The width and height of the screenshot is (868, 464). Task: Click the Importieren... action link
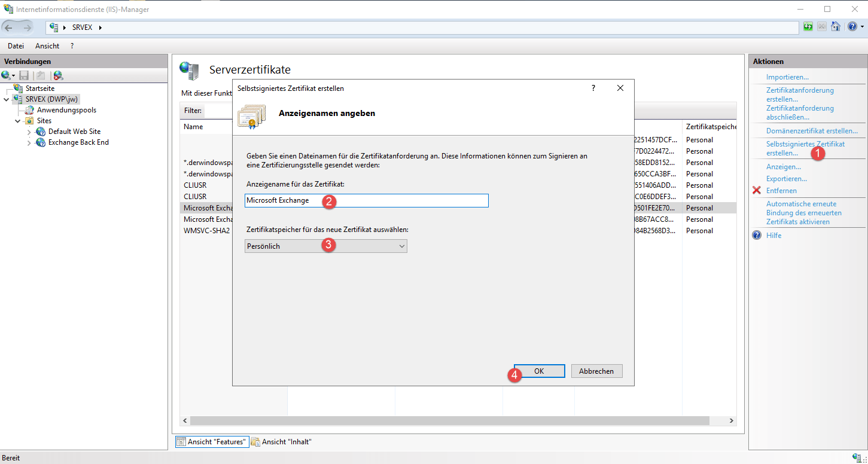pos(787,77)
